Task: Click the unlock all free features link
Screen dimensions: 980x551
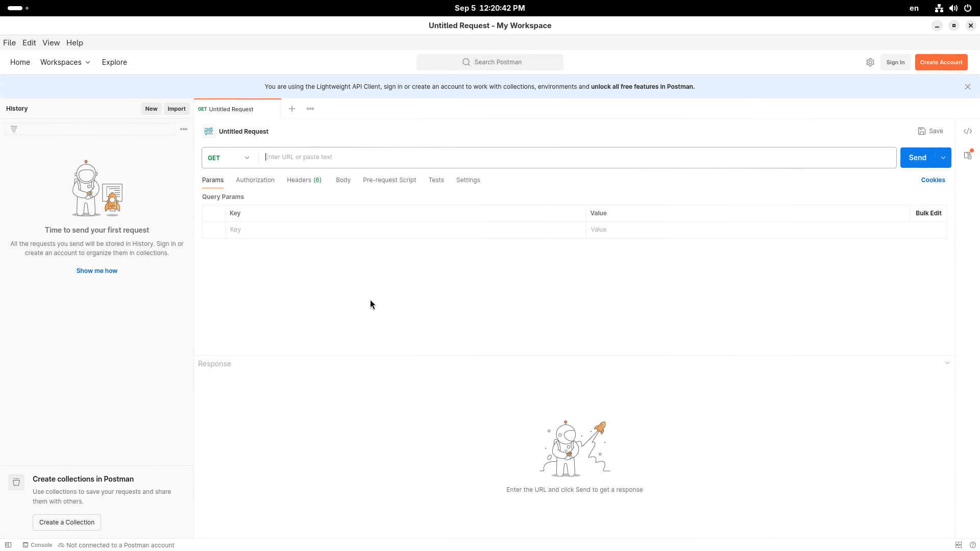Action: click(x=643, y=87)
